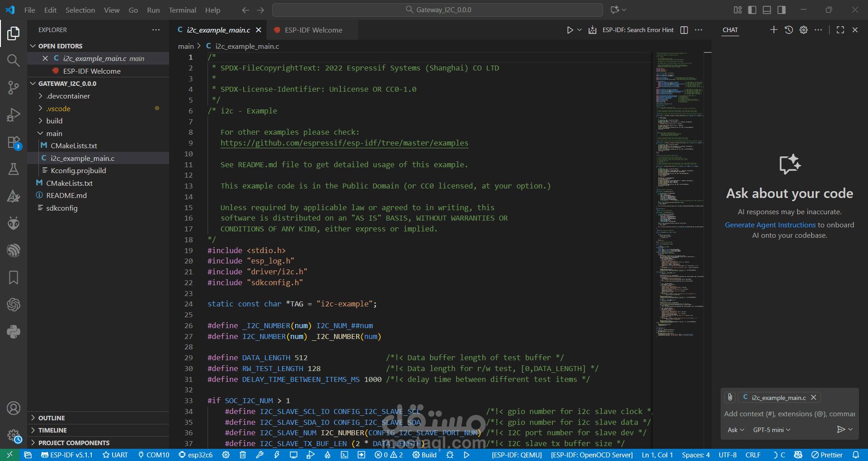Start the ESP-IDF QEMU from status bar

(516, 455)
